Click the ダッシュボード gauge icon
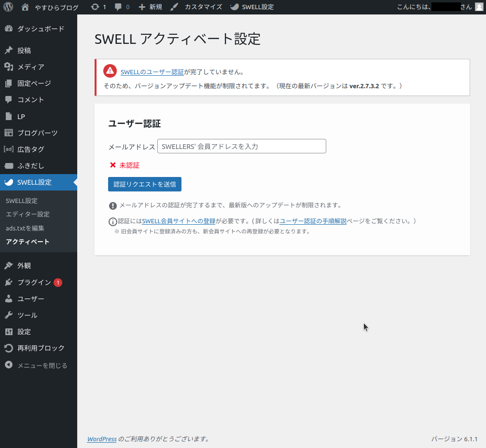The image size is (486, 448). (x=9, y=28)
